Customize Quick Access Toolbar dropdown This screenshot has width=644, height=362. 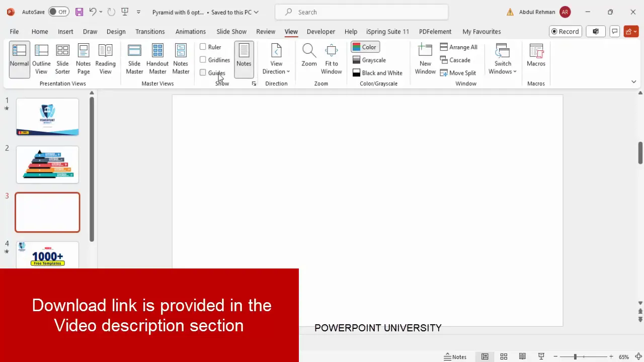tap(138, 12)
